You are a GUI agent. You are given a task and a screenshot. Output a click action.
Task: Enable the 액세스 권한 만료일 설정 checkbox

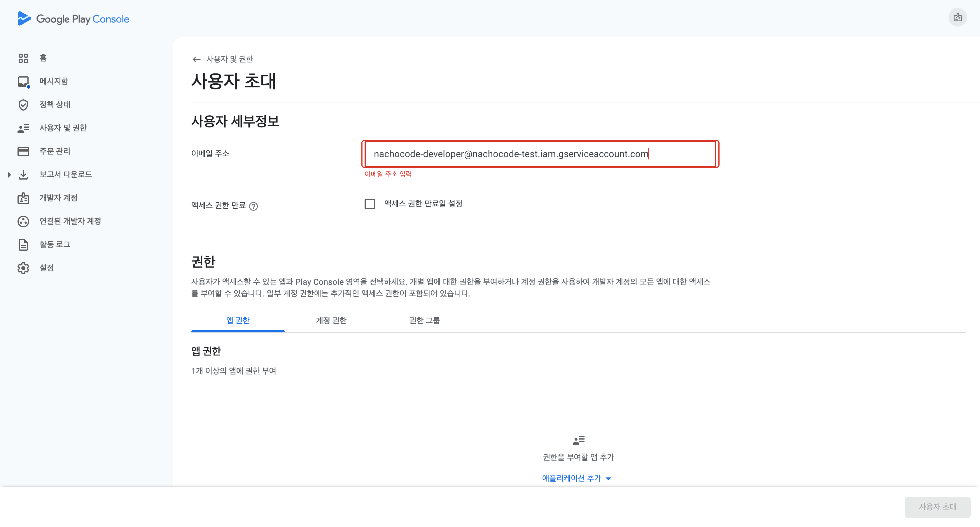point(370,204)
